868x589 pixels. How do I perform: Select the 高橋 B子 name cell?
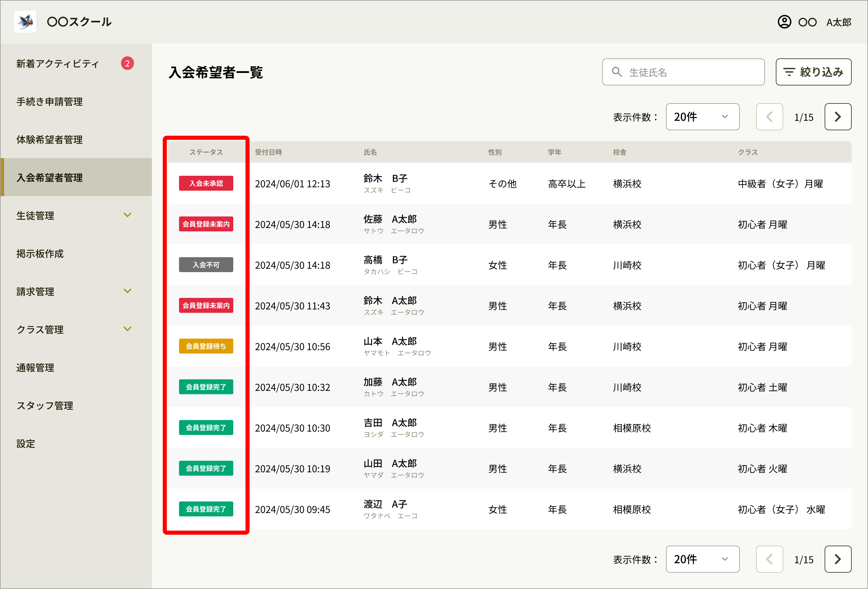(x=390, y=265)
